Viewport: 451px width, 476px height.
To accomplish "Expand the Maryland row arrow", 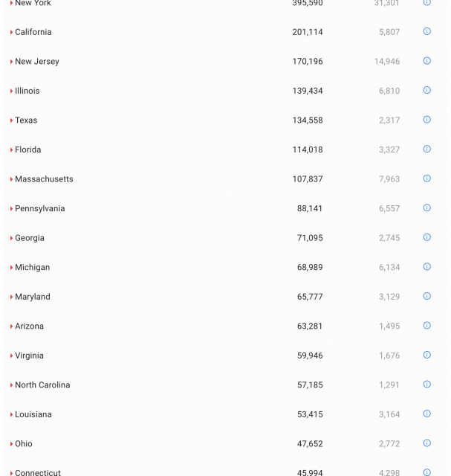I will coord(11,297).
